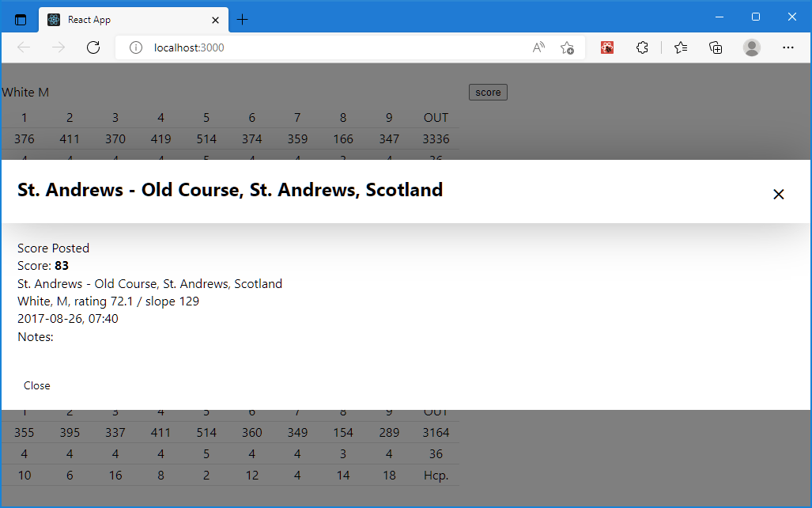Image resolution: width=812 pixels, height=508 pixels.
Task: Click the Hcp. label cell
Action: pos(436,476)
